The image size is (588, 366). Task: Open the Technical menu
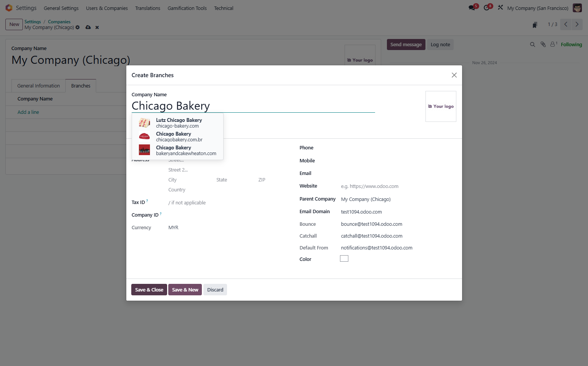tap(224, 8)
